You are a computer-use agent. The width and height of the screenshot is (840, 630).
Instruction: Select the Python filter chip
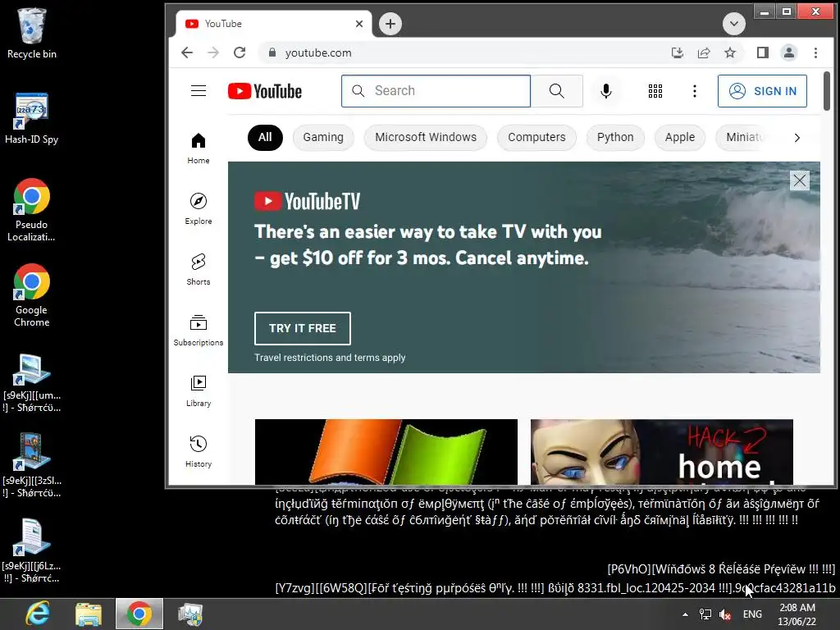[x=615, y=137]
